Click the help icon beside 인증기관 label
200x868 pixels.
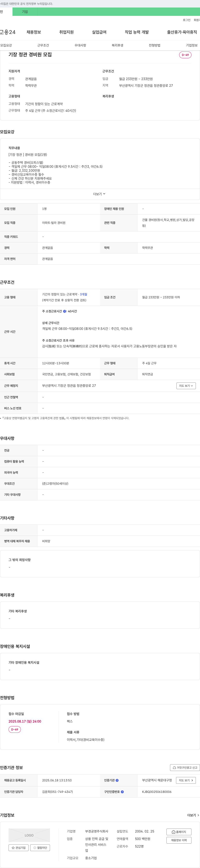117,780
